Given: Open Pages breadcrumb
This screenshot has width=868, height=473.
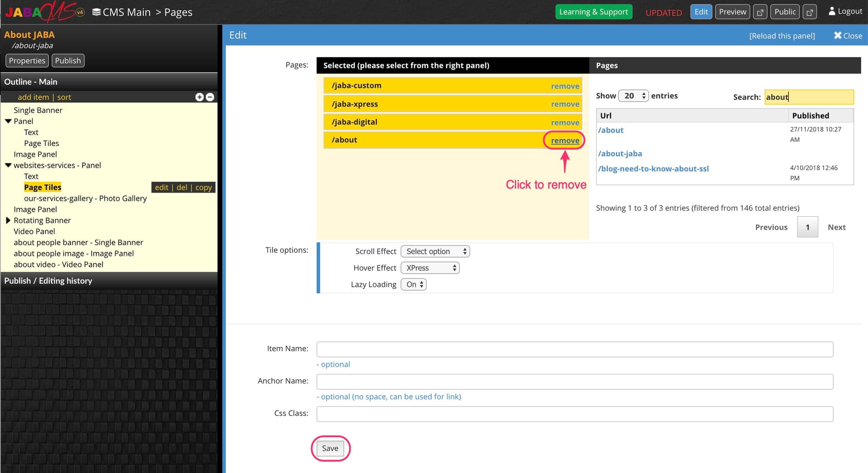Looking at the screenshot, I should [x=178, y=12].
